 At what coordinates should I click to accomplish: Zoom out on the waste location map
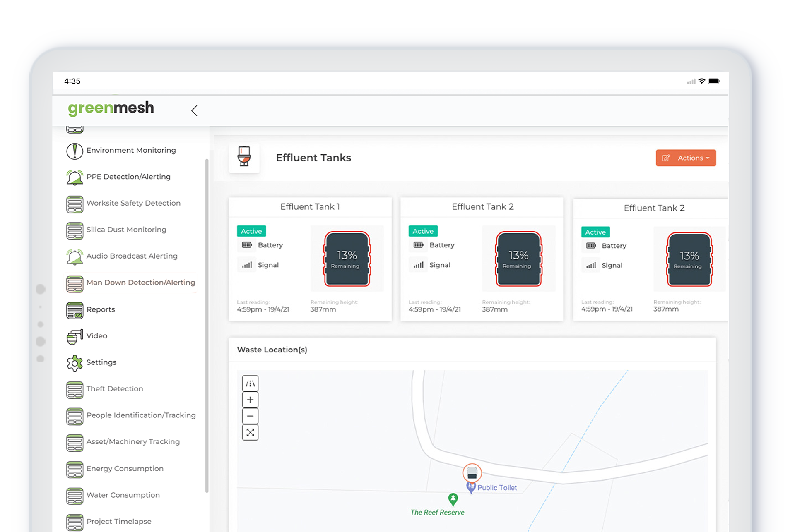[250, 416]
